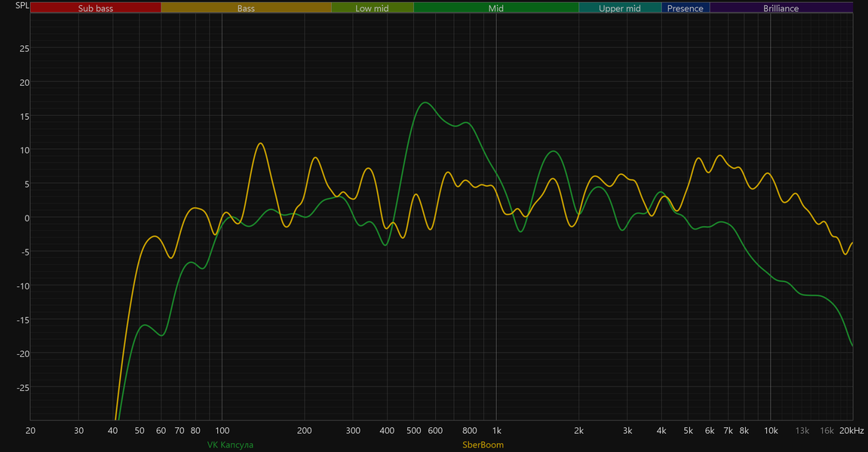Screen dimensions: 868x452
Task: Click the yellow curve peak near 140 Hz
Action: click(x=260, y=143)
